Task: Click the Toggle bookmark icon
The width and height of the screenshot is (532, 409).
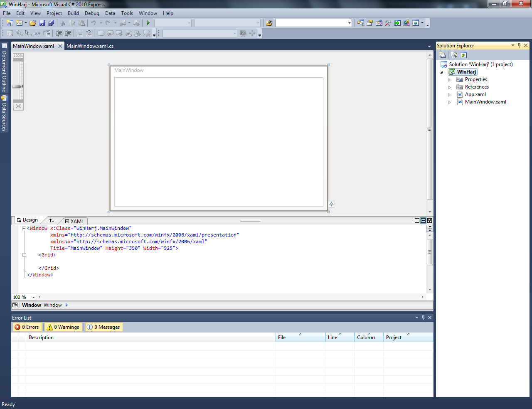Action: click(101, 33)
